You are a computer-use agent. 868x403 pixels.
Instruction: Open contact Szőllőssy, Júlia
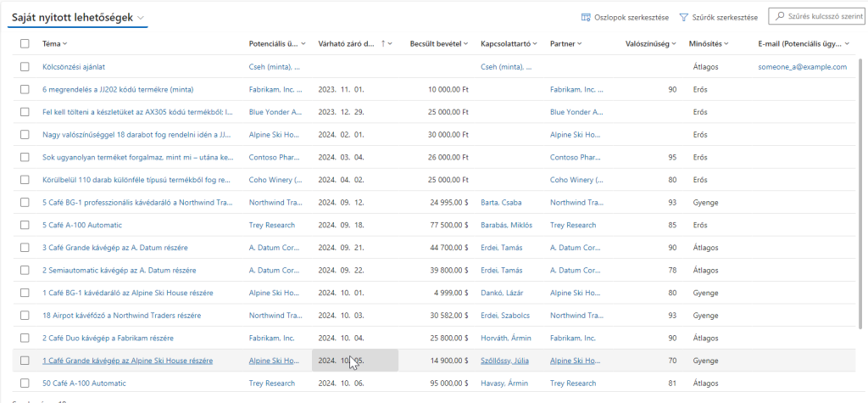(x=505, y=361)
